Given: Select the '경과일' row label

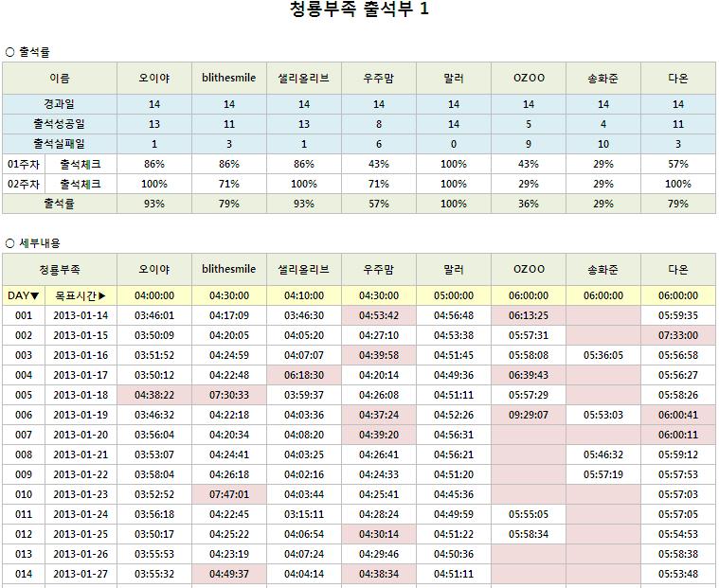Looking at the screenshot, I should (x=60, y=104).
